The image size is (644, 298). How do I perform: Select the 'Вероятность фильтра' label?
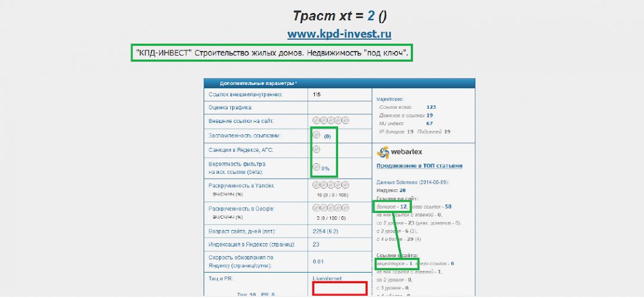[236, 167]
